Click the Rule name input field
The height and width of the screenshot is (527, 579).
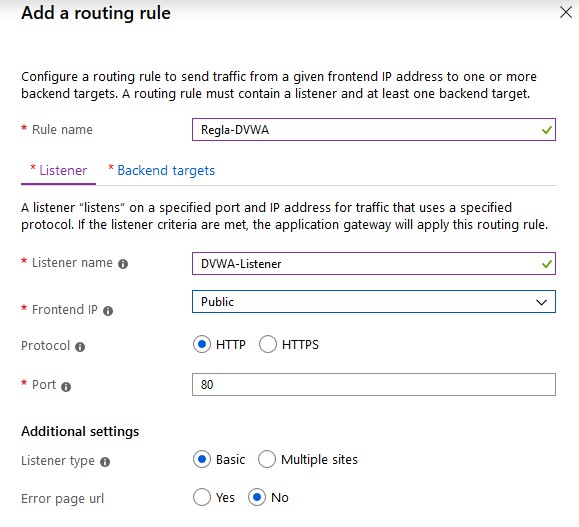374,130
